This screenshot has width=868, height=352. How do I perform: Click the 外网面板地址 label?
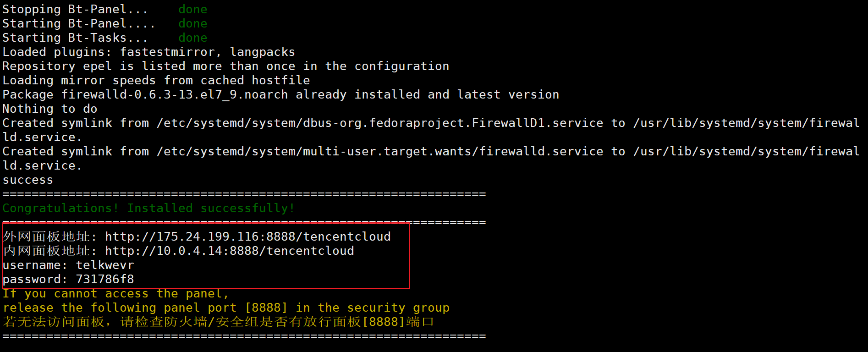46,236
